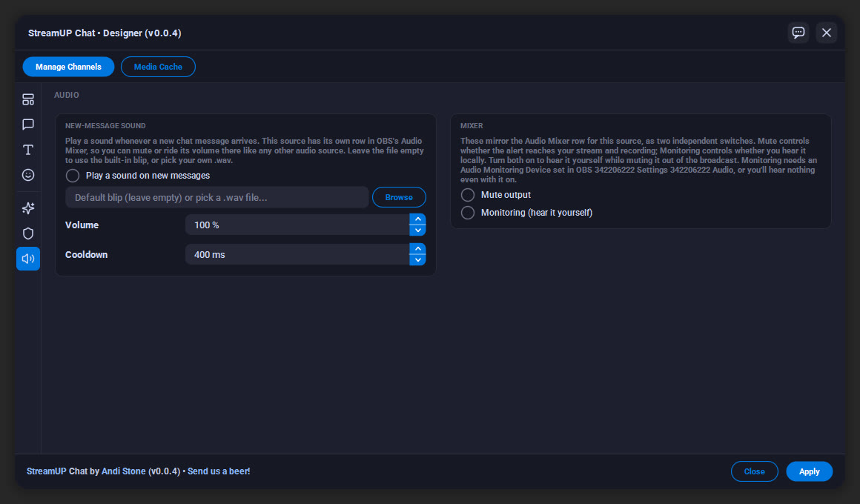Viewport: 860px width, 504px height.
Task: Click the MIXER heading
Action: (x=472, y=125)
